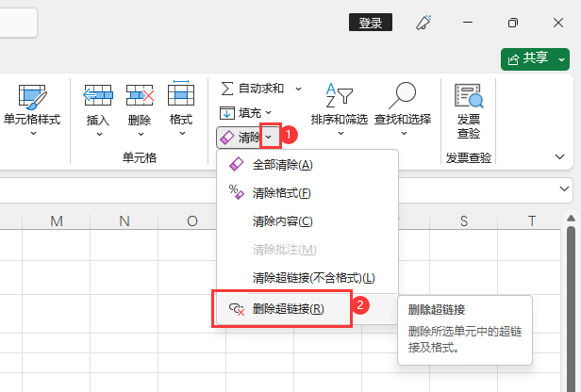Click the AutoSum (自动求和) sigma icon
The height and width of the screenshot is (392, 581).
(227, 88)
